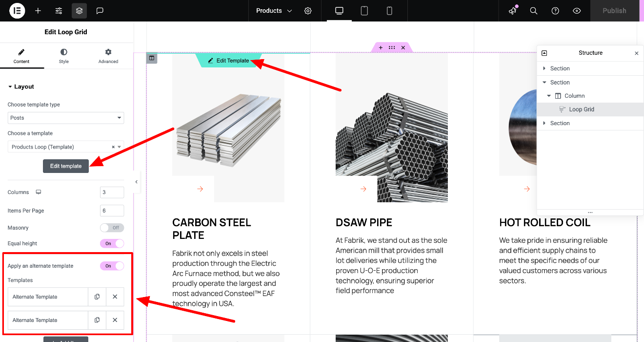Delete section via pink handle X

coord(403,47)
